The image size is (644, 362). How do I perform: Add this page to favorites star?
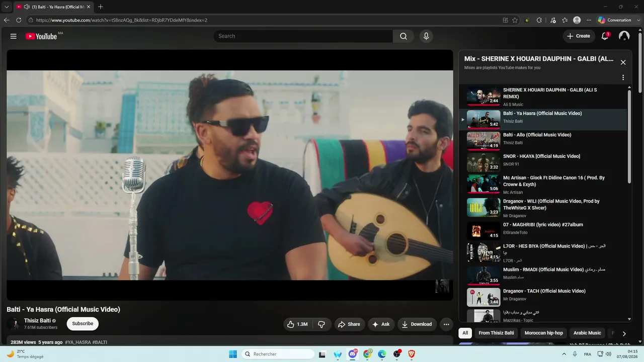tap(515, 20)
